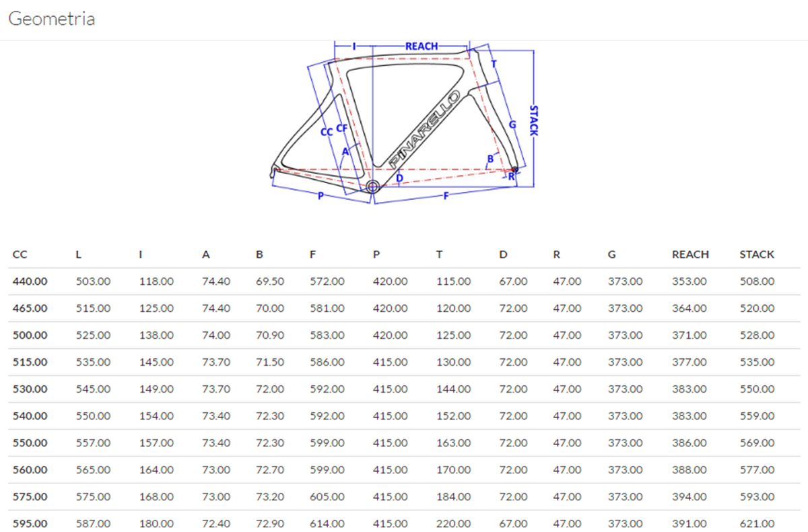Select the 595.00 frame size row label
Screen dimensions: 808x532
pyautogui.click(x=30, y=524)
